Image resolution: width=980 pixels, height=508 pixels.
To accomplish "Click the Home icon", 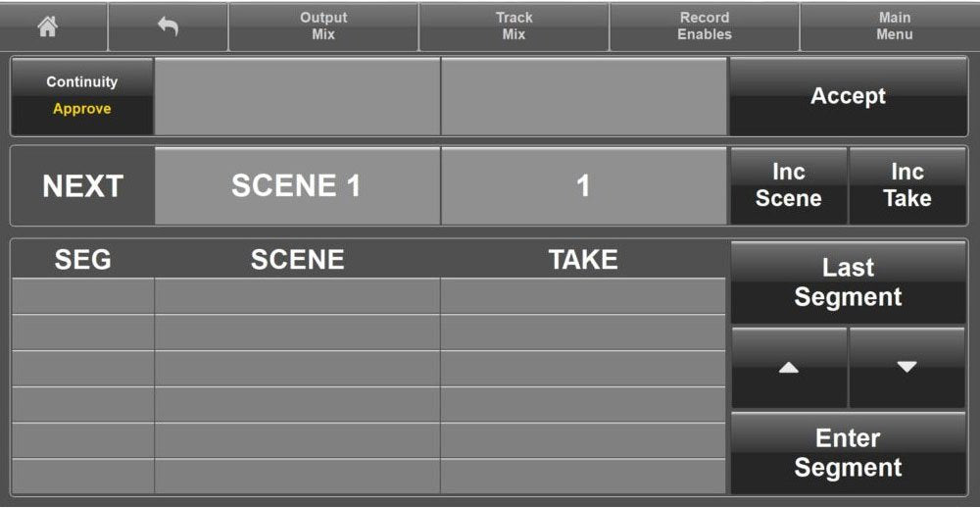I will coord(46,27).
